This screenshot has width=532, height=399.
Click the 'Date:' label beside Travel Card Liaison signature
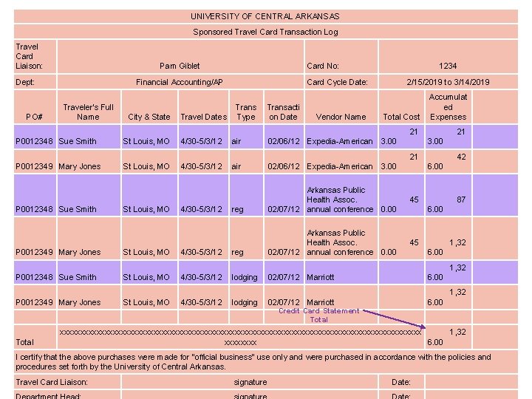(x=401, y=382)
